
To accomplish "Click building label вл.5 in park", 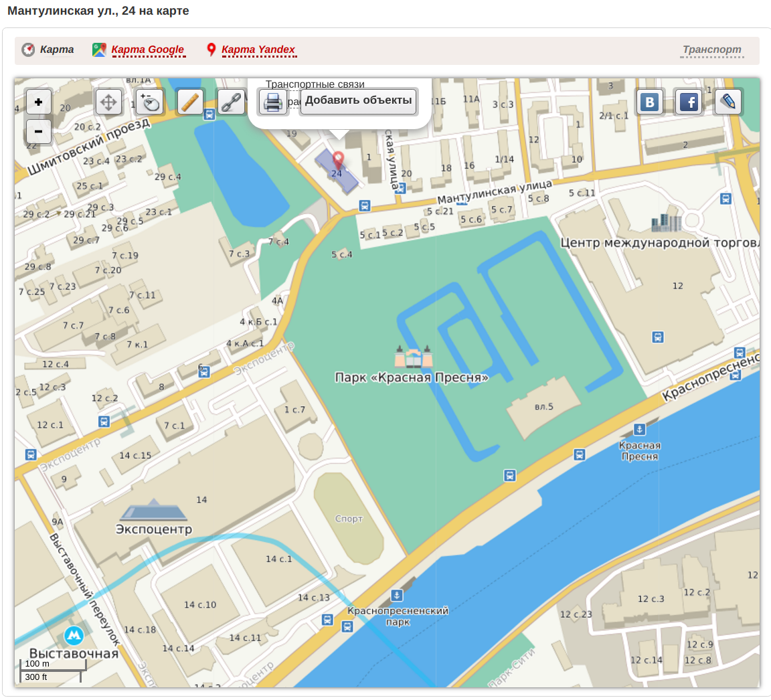I will (544, 406).
